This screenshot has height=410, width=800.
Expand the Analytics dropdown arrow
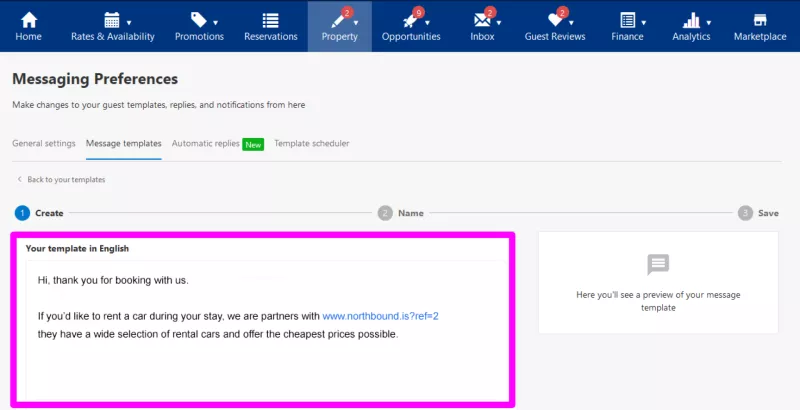click(709, 22)
